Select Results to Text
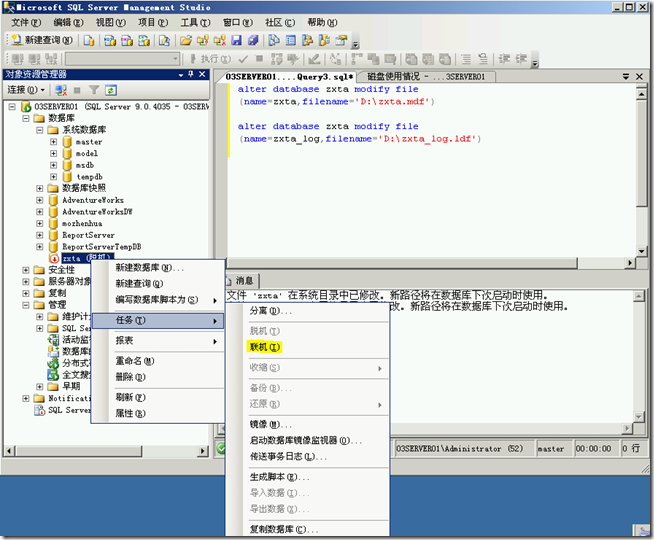654x540 pixels. point(411,59)
